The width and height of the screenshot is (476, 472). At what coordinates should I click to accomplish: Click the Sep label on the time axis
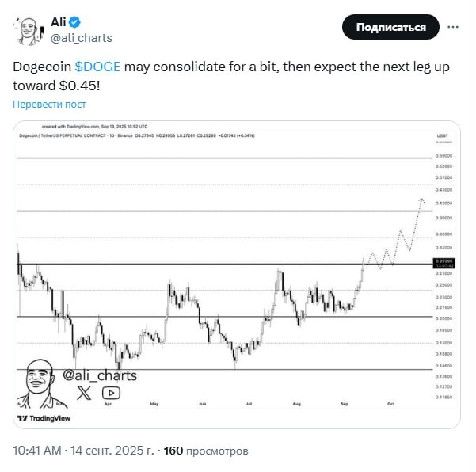coord(345,403)
